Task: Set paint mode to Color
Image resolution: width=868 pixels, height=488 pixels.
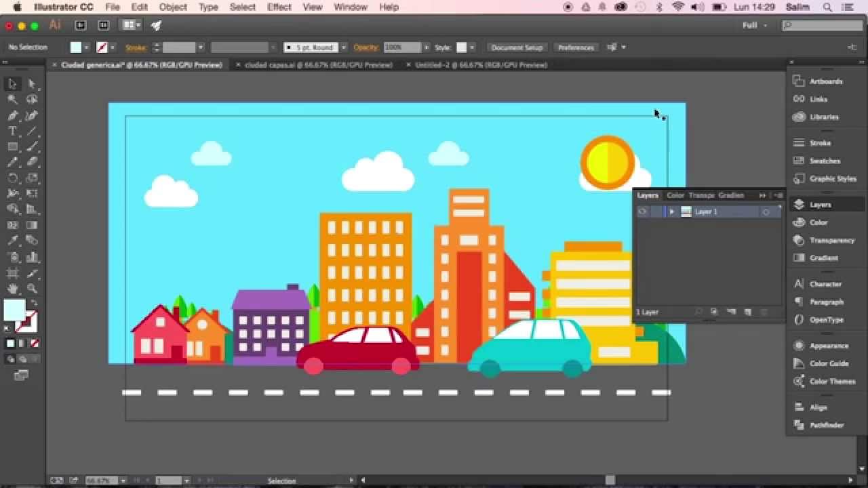Action: point(10,344)
